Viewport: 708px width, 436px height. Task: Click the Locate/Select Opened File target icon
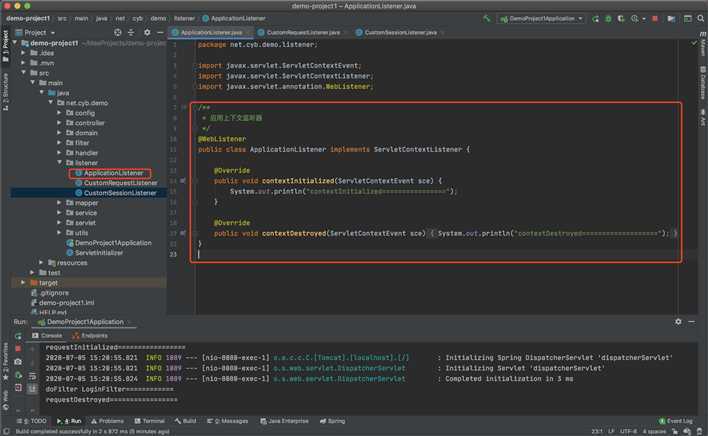pyautogui.click(x=118, y=32)
